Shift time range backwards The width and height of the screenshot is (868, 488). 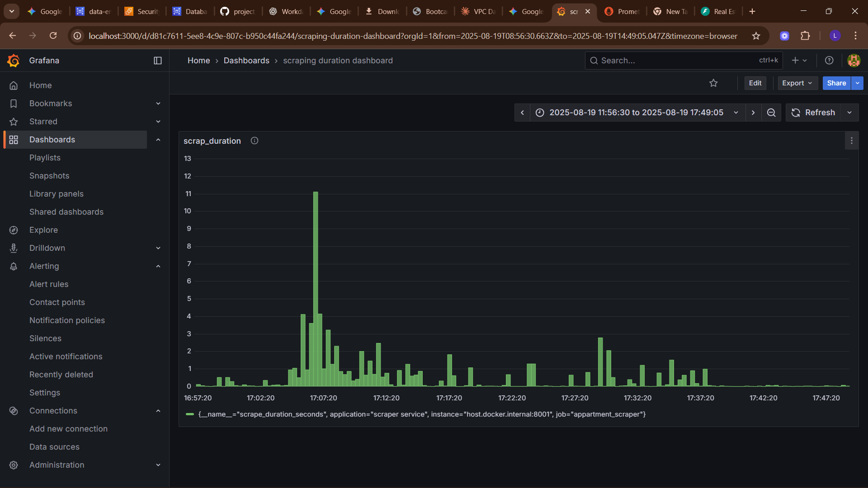coord(522,113)
